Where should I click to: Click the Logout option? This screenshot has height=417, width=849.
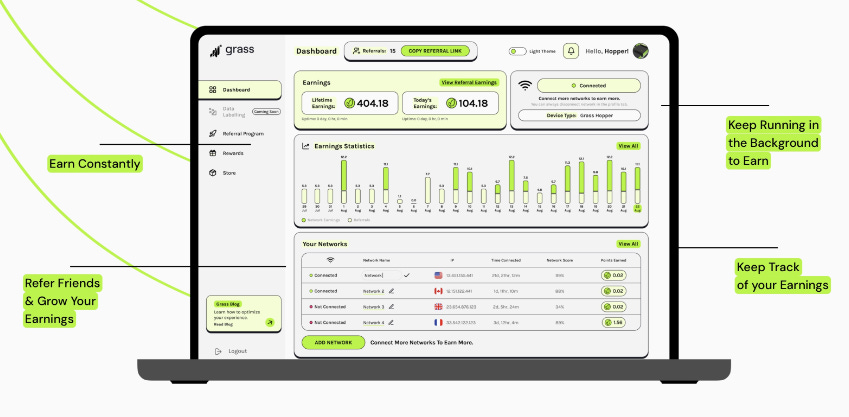[x=231, y=351]
